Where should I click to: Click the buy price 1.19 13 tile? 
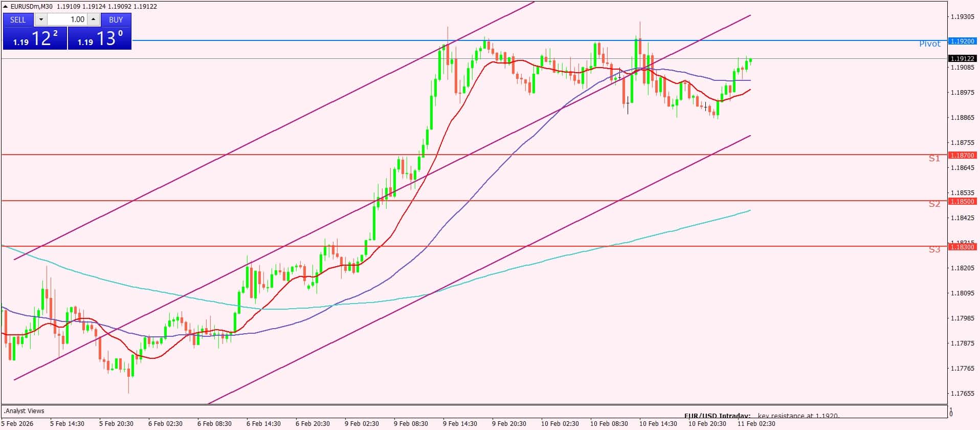(100, 38)
